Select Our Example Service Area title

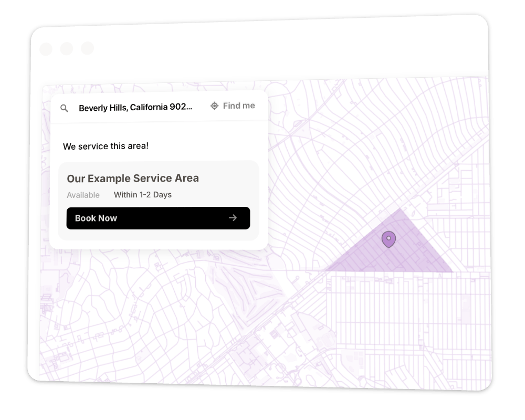click(133, 178)
